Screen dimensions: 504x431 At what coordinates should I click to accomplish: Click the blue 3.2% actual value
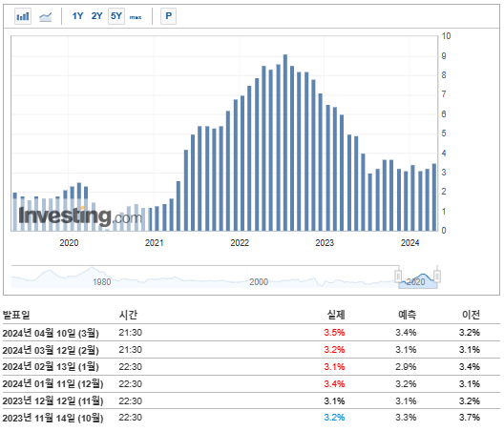click(334, 418)
